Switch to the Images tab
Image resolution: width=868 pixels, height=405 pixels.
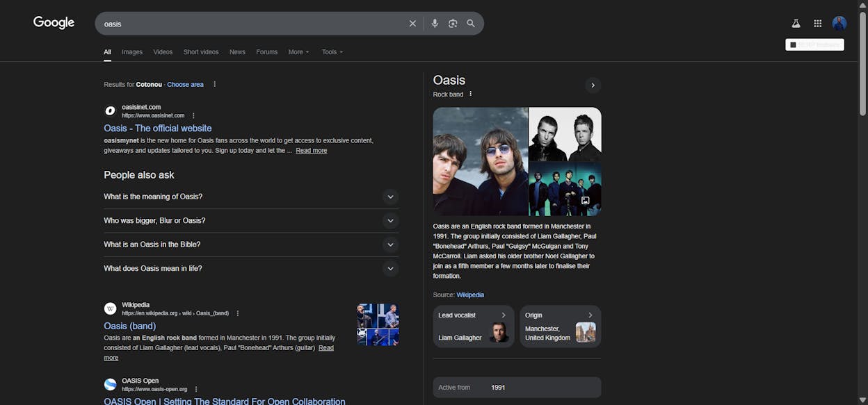132,52
